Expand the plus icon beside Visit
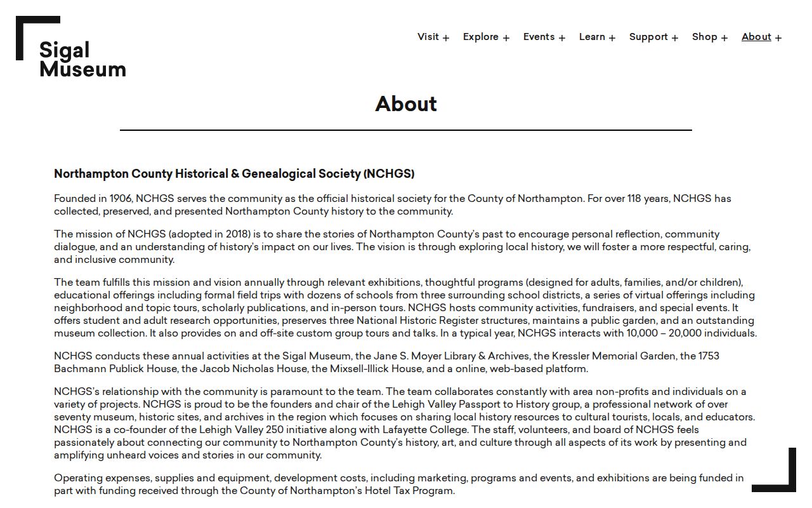Image resolution: width=812 pixels, height=508 pixels. tap(446, 38)
